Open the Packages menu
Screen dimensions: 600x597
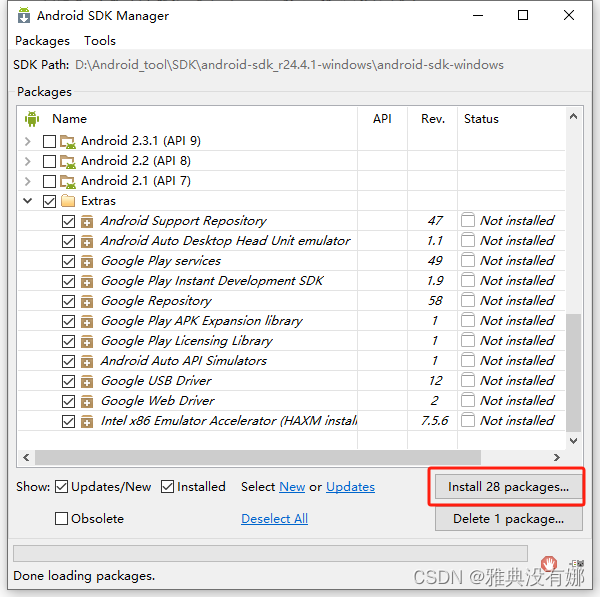pyautogui.click(x=42, y=41)
